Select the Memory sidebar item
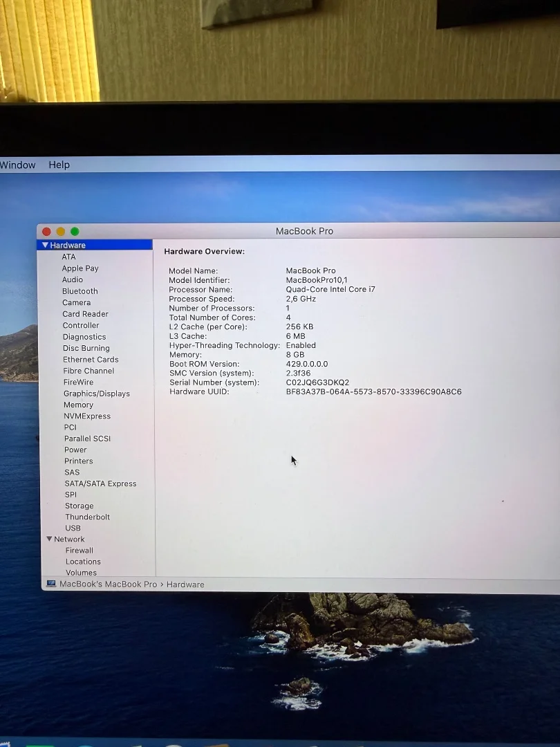This screenshot has height=747, width=560. pyautogui.click(x=79, y=405)
